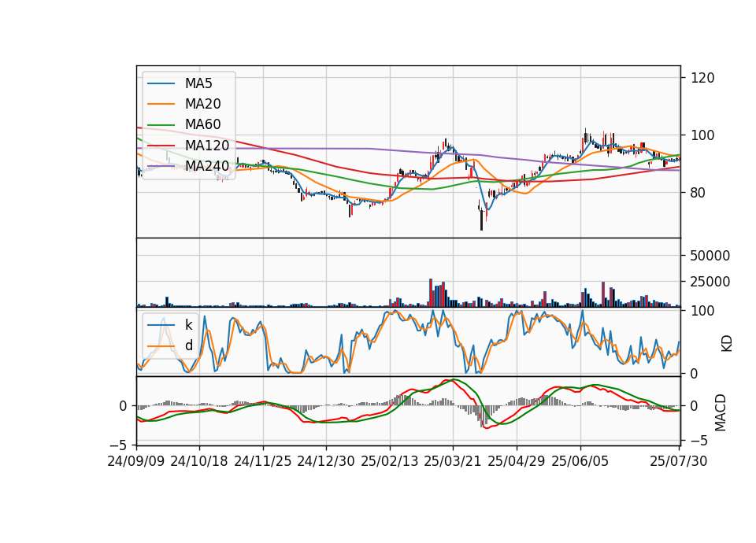The height and width of the screenshot is (543, 756).
Task: Click the 50000 volume axis label
Action: click(x=710, y=256)
